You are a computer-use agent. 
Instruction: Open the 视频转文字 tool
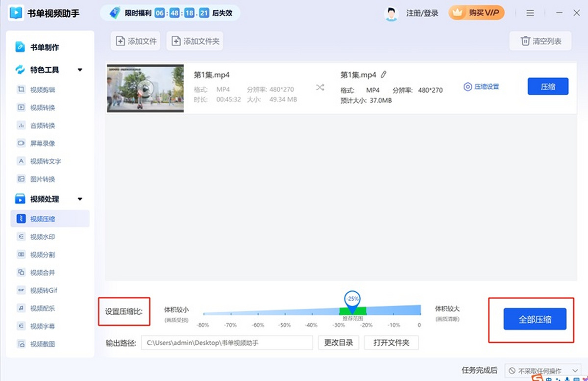point(39,161)
